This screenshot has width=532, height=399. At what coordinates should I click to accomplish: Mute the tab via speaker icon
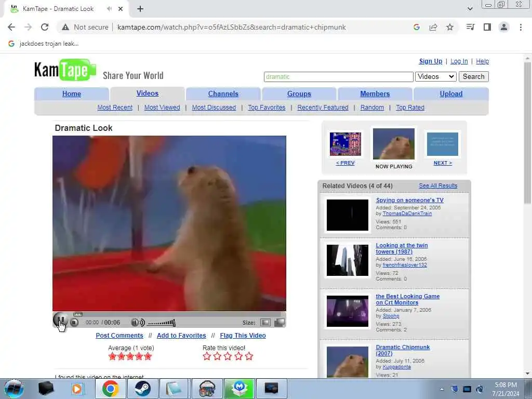(109, 9)
